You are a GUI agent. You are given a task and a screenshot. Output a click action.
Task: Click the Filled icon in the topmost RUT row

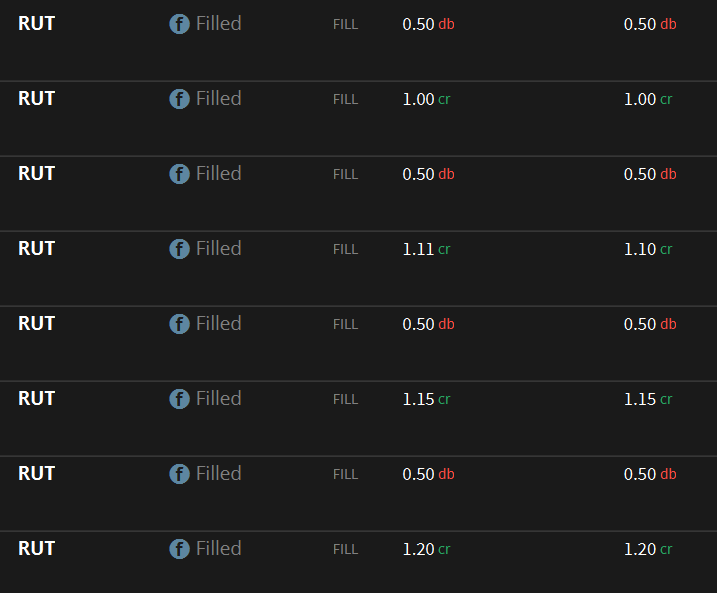pos(179,24)
